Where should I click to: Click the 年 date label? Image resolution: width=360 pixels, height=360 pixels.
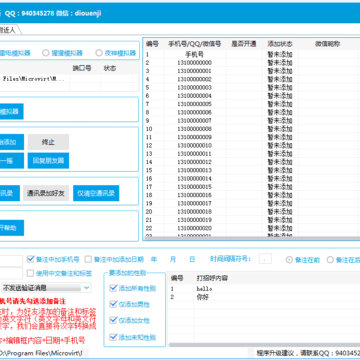pos(154,259)
